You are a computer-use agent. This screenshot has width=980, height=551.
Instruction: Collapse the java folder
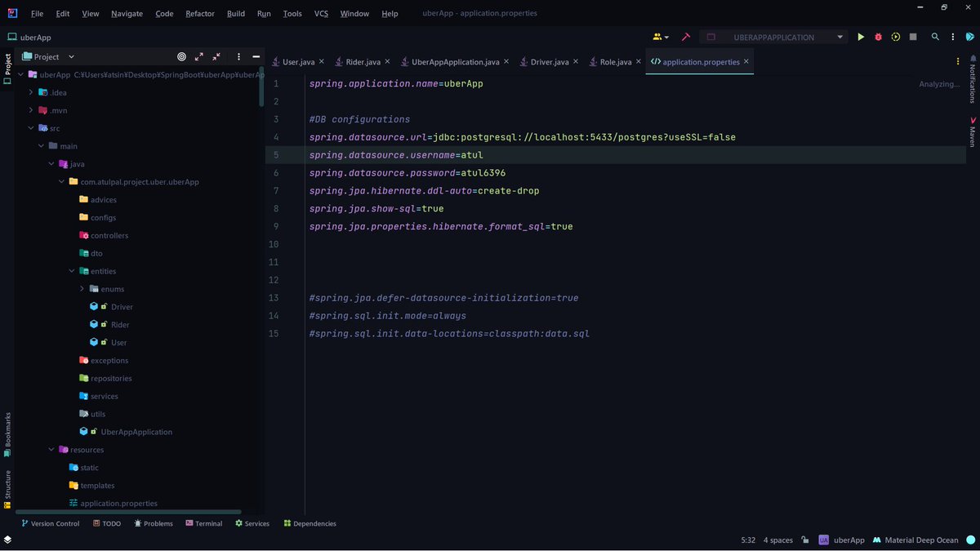[x=51, y=164]
